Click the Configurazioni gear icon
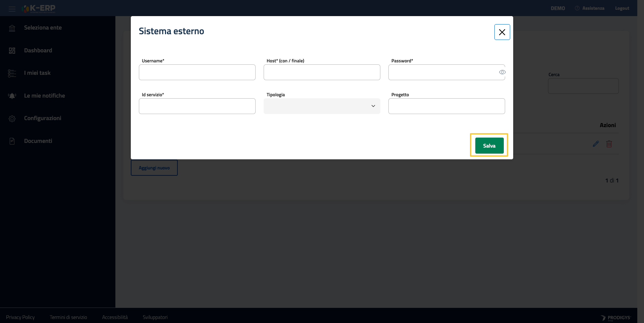This screenshot has width=644, height=323. pos(12,118)
